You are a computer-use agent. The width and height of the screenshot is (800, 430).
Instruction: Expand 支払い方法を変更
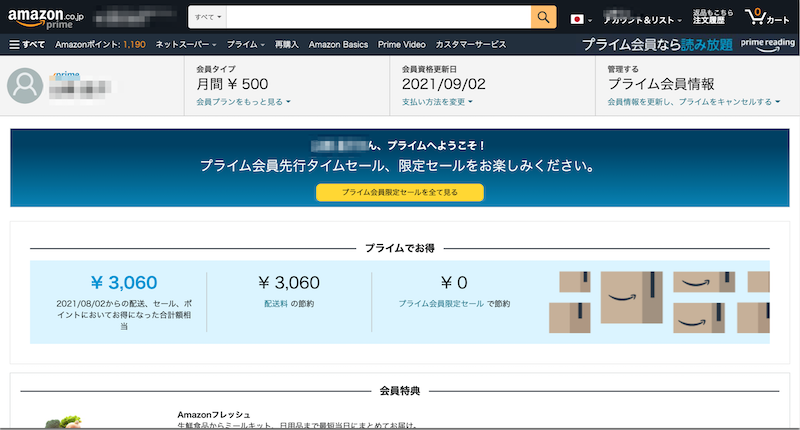click(437, 102)
